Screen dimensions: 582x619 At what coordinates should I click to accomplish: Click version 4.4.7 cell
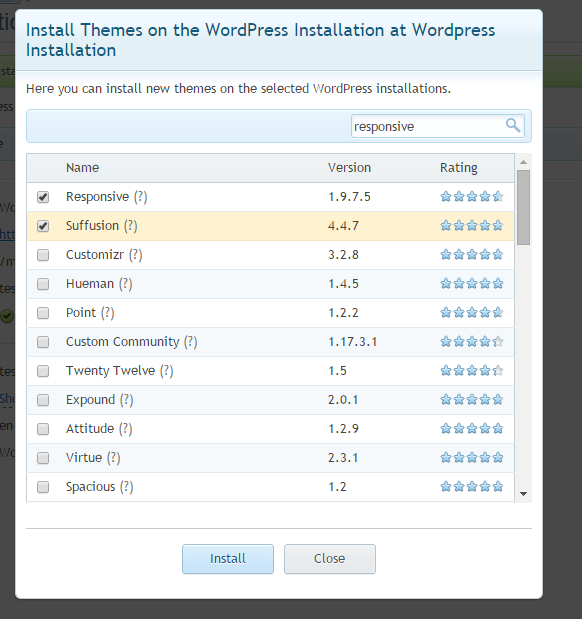(344, 226)
